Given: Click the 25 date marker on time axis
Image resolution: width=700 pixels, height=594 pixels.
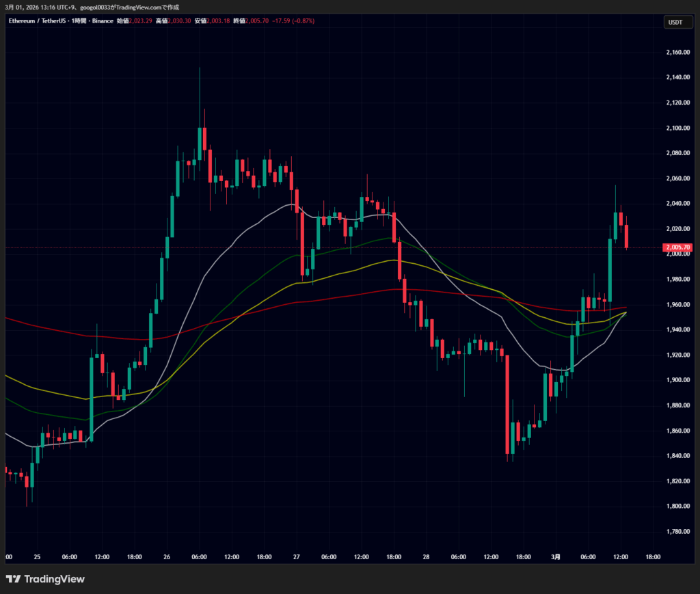Looking at the screenshot, I should [x=37, y=557].
